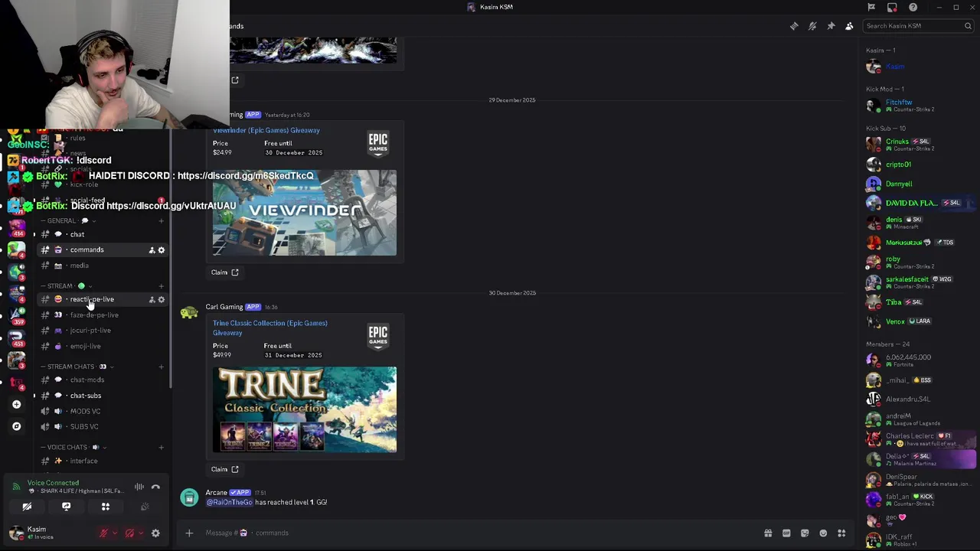The height and width of the screenshot is (551, 980).
Task: Create channel in GENERAL category plus
Action: 161,220
